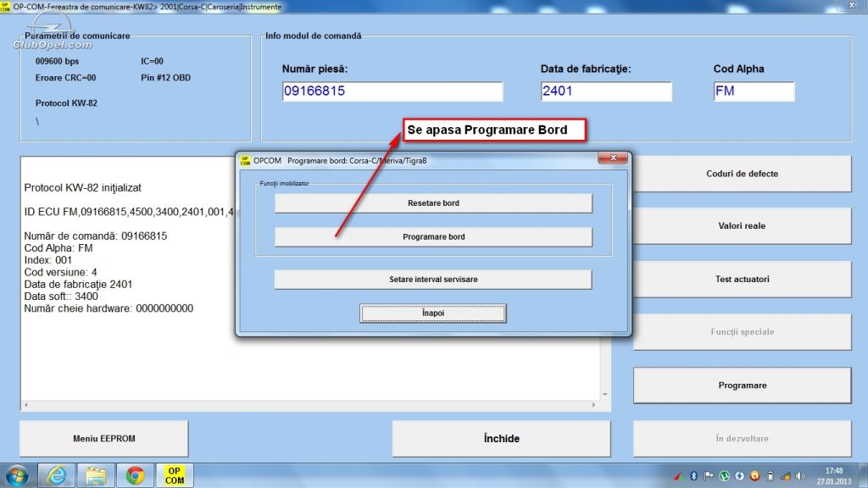Screen dimensions: 868x488
Task: Click log line 'Cod versiune: 4'
Action: [x=60, y=273]
